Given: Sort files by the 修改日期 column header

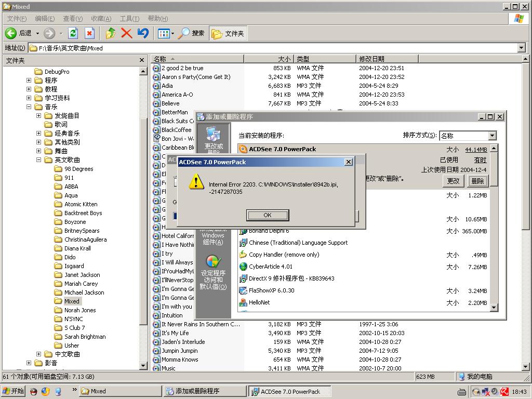Looking at the screenshot, I should (387, 59).
